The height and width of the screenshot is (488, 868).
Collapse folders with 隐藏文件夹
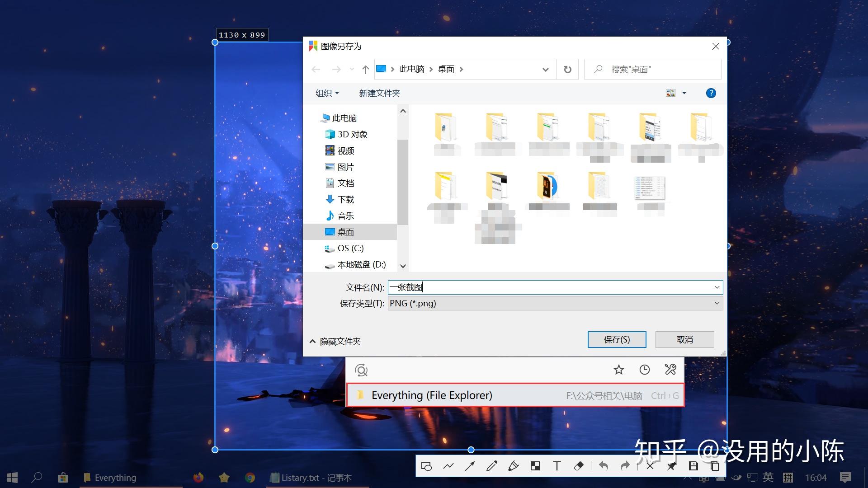[x=335, y=342]
